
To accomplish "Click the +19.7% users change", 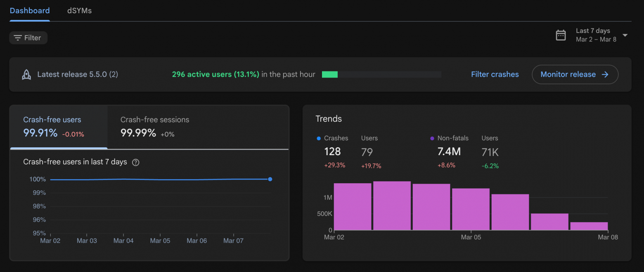I will [371, 166].
